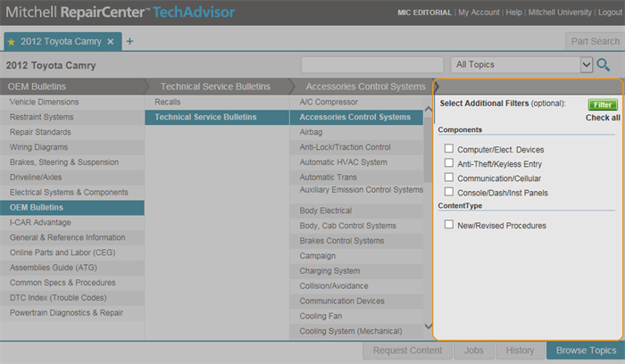Check the Anti-Theft/Keyless Entry checkbox
This screenshot has width=625, height=364.
point(449,163)
